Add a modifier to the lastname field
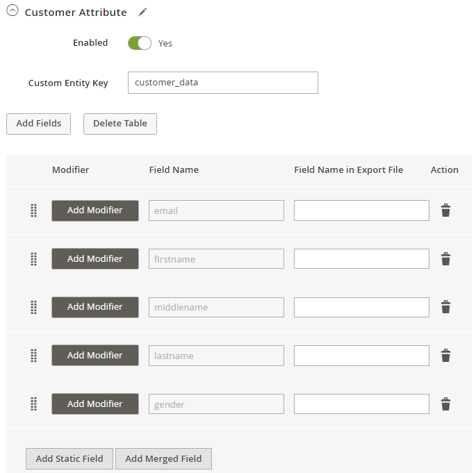Image resolution: width=476 pixels, height=473 pixels. tap(95, 356)
